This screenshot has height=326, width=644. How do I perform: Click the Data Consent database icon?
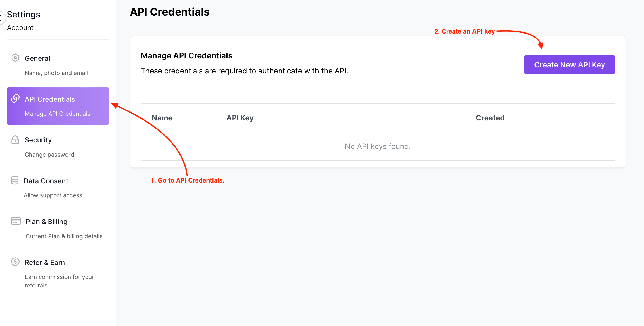15,180
